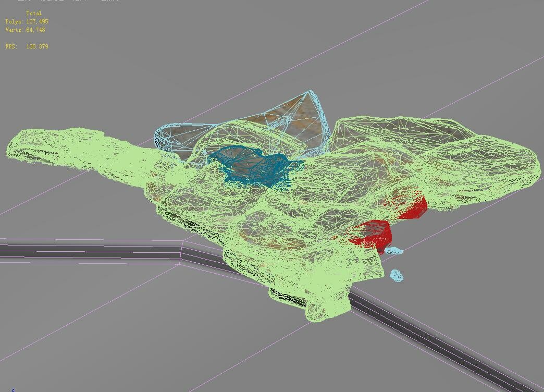Select the teal wireframe mesh object

coord(257,167)
